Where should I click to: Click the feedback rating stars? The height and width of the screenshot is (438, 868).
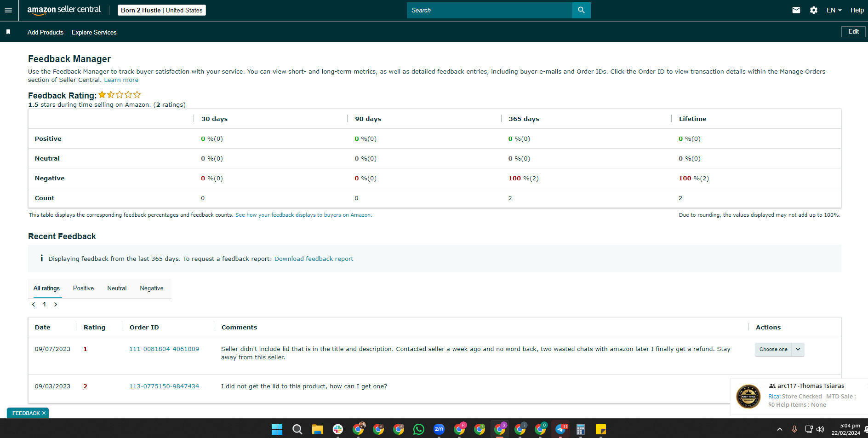(120, 95)
